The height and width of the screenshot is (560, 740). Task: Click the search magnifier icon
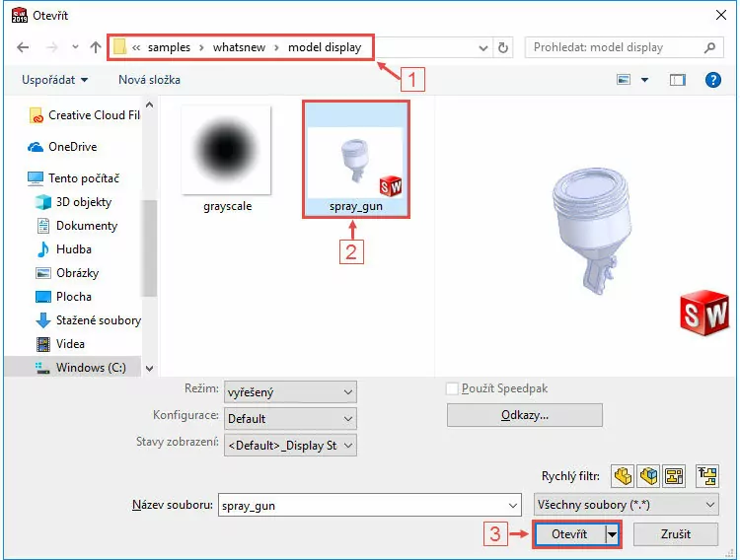(709, 47)
